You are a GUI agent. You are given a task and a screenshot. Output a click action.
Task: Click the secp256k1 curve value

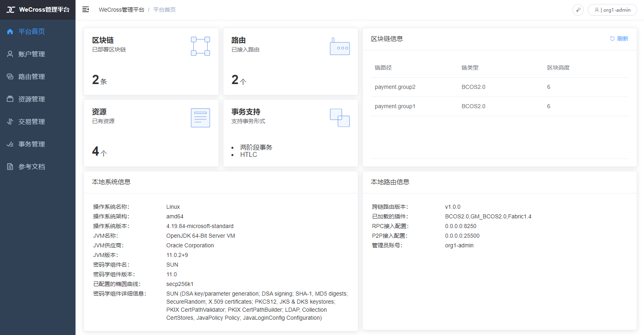(180, 284)
